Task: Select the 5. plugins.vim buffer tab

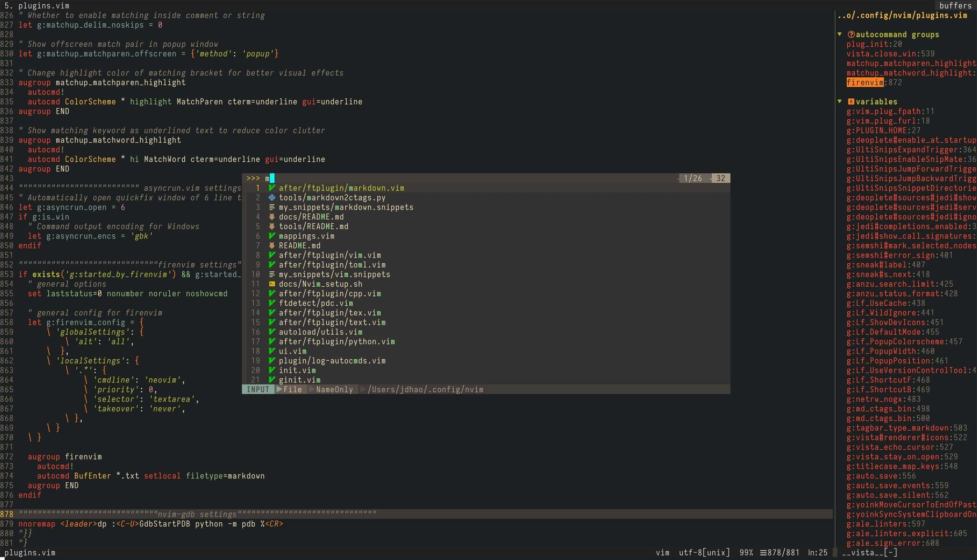Action: 37,6
